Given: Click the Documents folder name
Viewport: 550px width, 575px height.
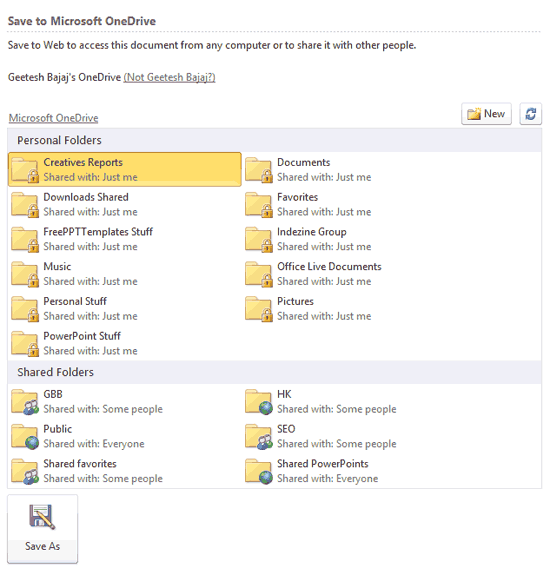Looking at the screenshot, I should [304, 162].
